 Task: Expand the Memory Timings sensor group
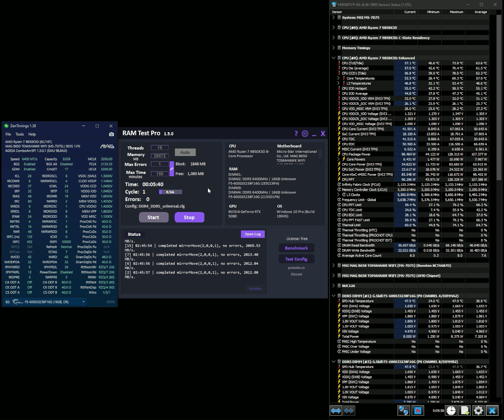tap(333, 48)
